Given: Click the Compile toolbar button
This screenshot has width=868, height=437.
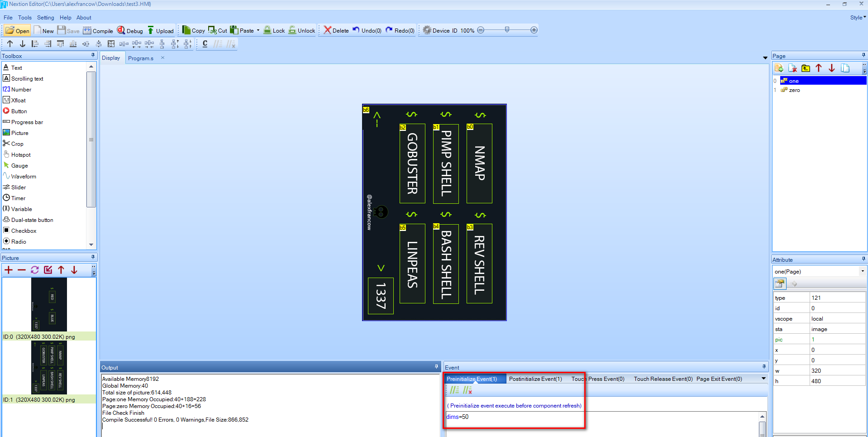Looking at the screenshot, I should tap(98, 30).
